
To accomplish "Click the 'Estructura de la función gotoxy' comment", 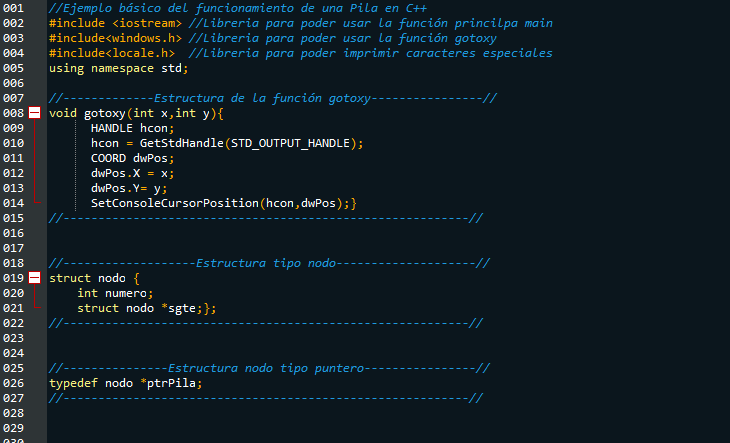I will click(x=273, y=98).
